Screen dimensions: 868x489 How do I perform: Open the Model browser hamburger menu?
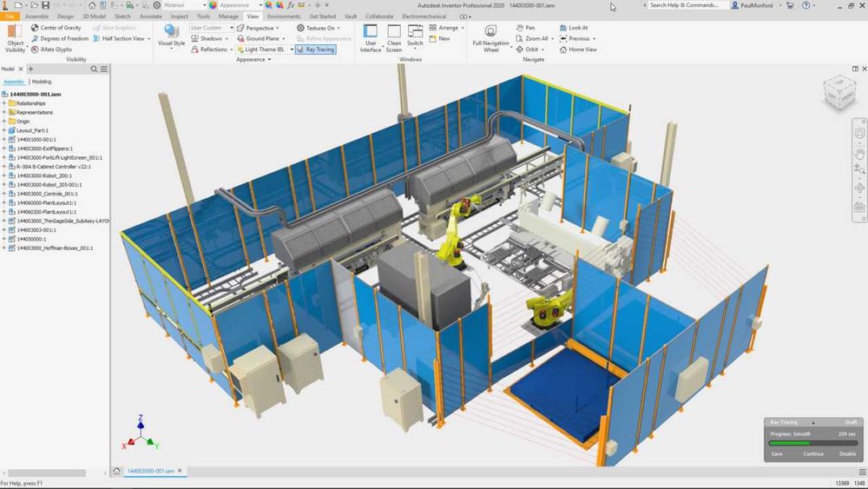pyautogui.click(x=104, y=69)
